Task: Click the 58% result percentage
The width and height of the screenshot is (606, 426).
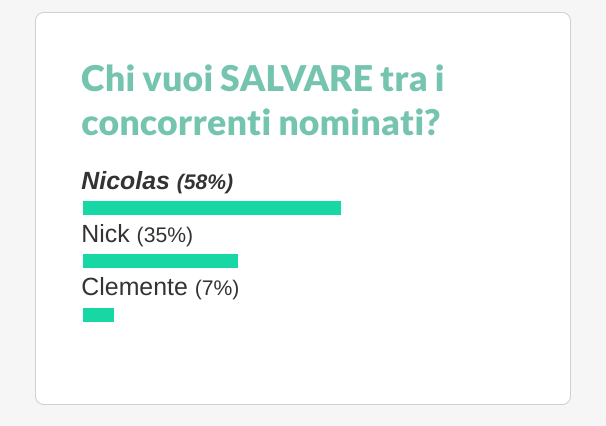Action: click(x=205, y=182)
